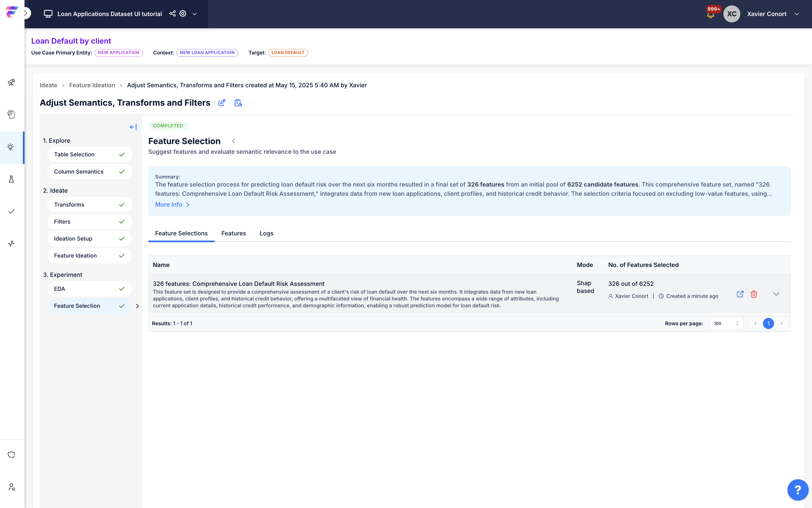Open the Feature Ideation step
The image size is (812, 508).
pos(90,256)
